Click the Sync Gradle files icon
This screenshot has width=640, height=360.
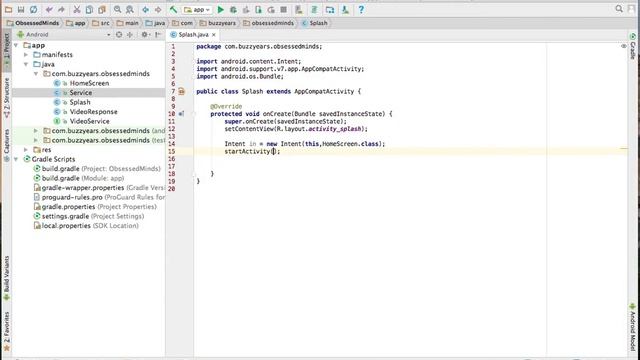point(314,9)
